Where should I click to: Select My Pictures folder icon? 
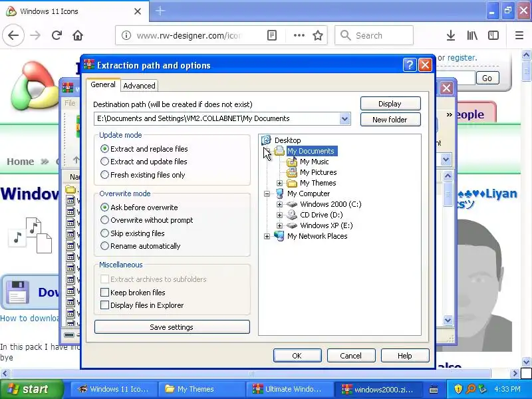tap(292, 173)
